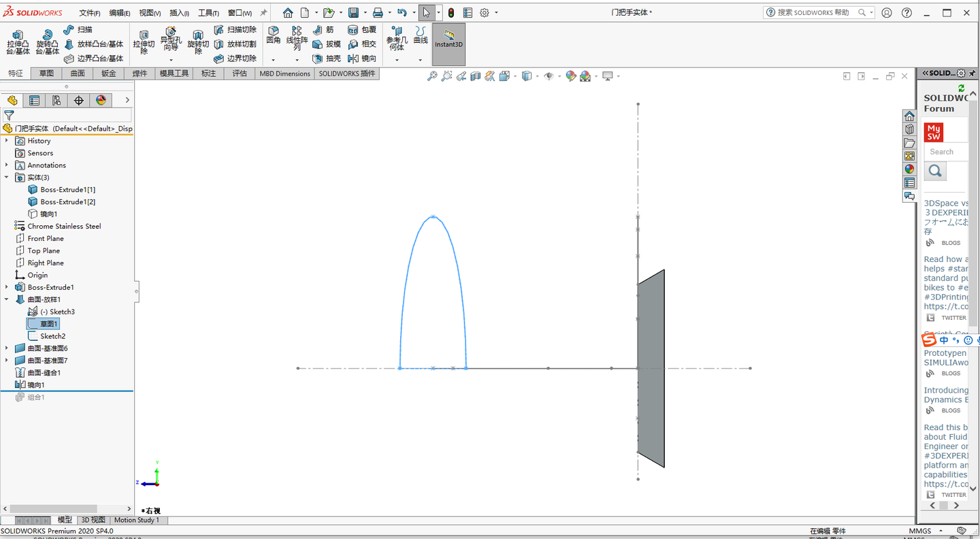The image size is (980, 539).
Task: Expand the 实体(3) solid bodies folder
Action: (7, 178)
